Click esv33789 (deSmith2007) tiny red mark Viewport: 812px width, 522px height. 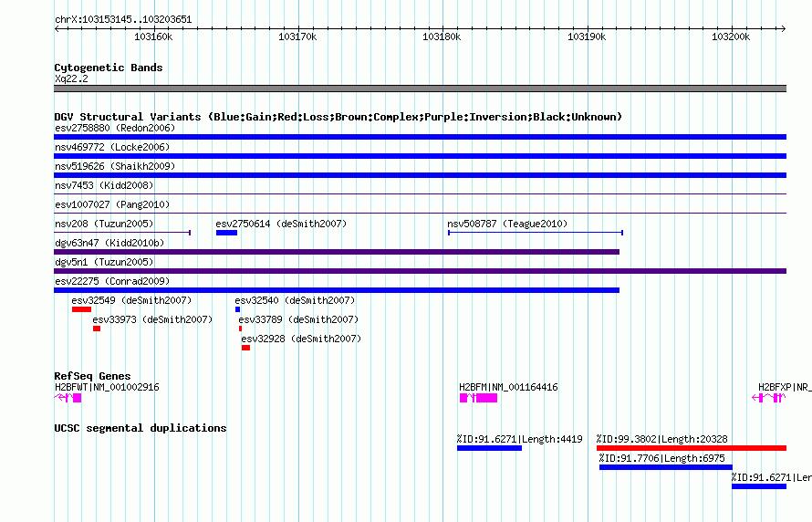point(240,329)
